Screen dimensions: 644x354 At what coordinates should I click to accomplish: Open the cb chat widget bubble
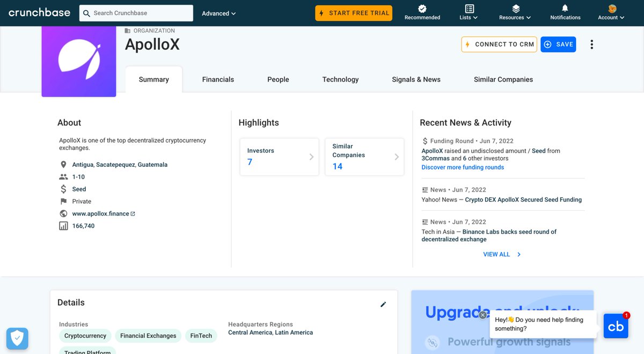[x=616, y=326]
